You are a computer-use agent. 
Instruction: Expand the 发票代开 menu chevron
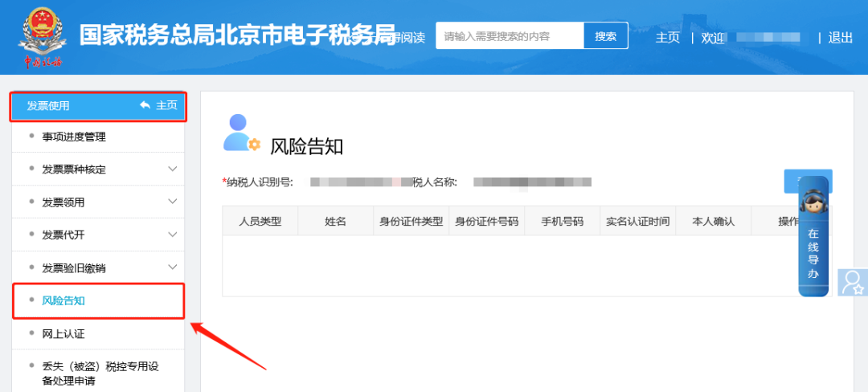(173, 235)
